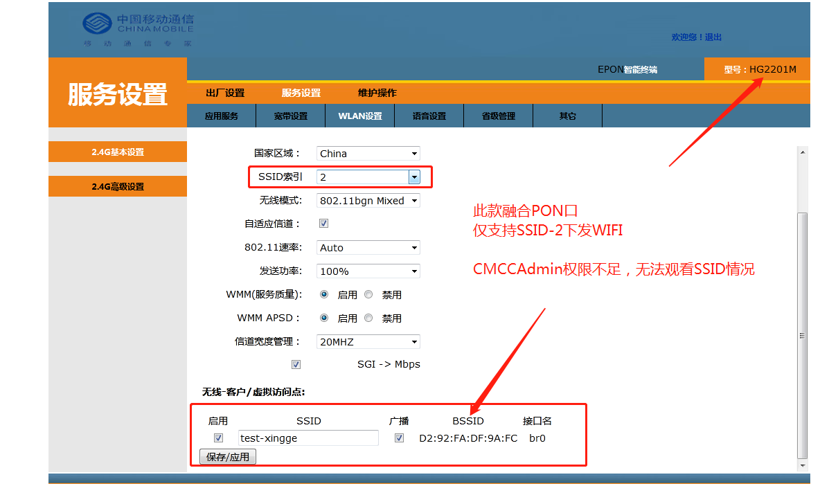This screenshot has height=504, width=838.
Task: Click the scrollbar down arrow
Action: [803, 466]
